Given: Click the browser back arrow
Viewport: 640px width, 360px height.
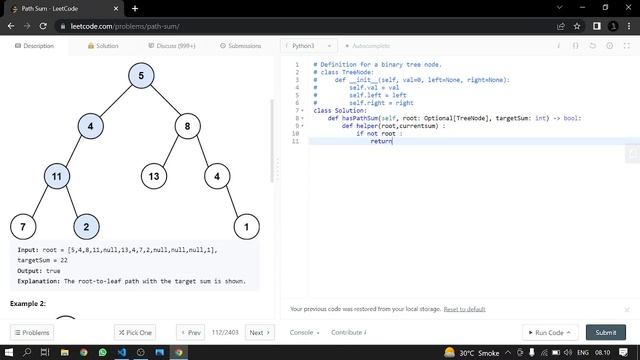Looking at the screenshot, I should click(x=11, y=26).
